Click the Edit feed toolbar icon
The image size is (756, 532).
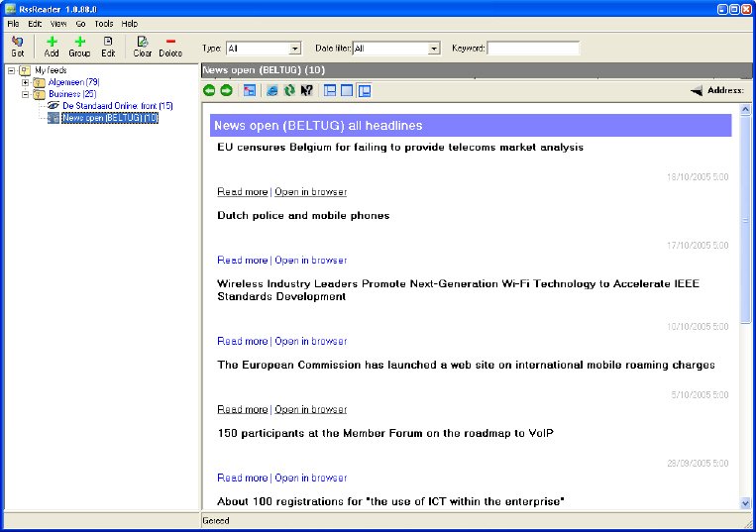tap(108, 42)
